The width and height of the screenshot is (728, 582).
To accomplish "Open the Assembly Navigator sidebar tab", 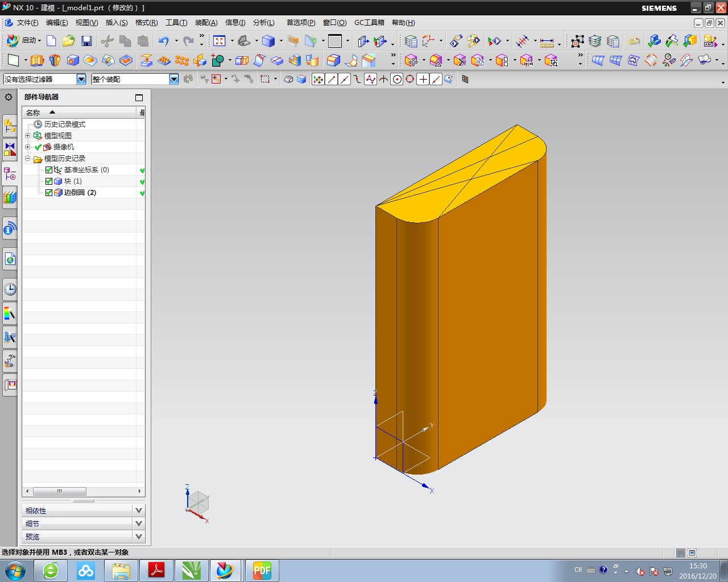I will [10, 126].
